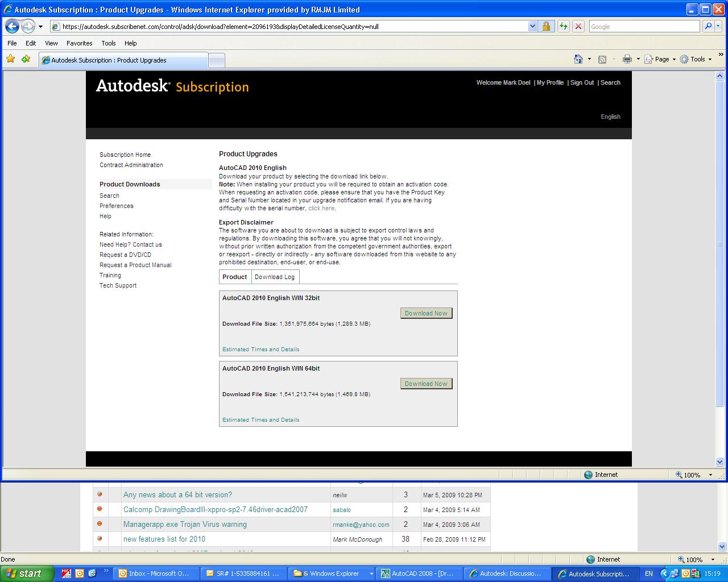The width and height of the screenshot is (728, 582).
Task: Open Contract Administration
Action: pyautogui.click(x=131, y=165)
